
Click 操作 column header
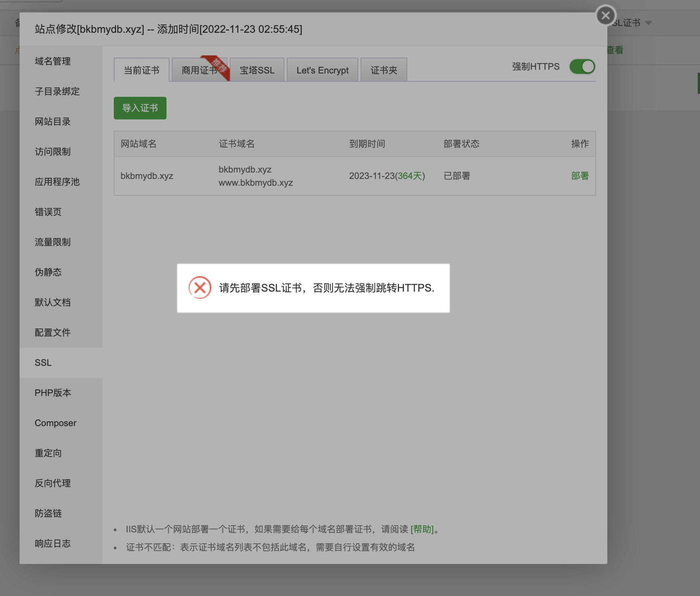pos(580,144)
